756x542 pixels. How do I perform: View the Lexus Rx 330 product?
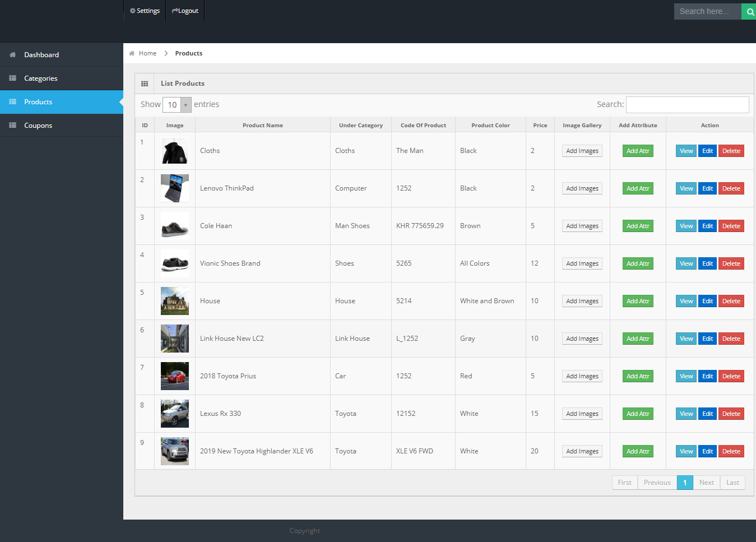click(686, 414)
